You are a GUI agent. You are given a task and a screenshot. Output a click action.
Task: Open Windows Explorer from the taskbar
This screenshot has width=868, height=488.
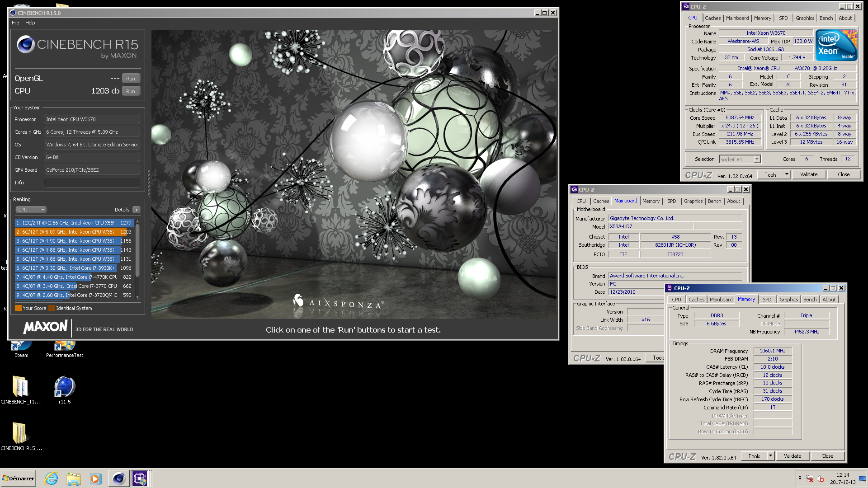[73, 478]
